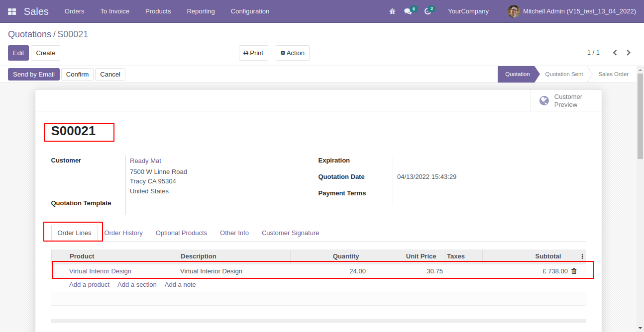Go to previous record arrow
The width and height of the screenshot is (644, 332).
(615, 53)
